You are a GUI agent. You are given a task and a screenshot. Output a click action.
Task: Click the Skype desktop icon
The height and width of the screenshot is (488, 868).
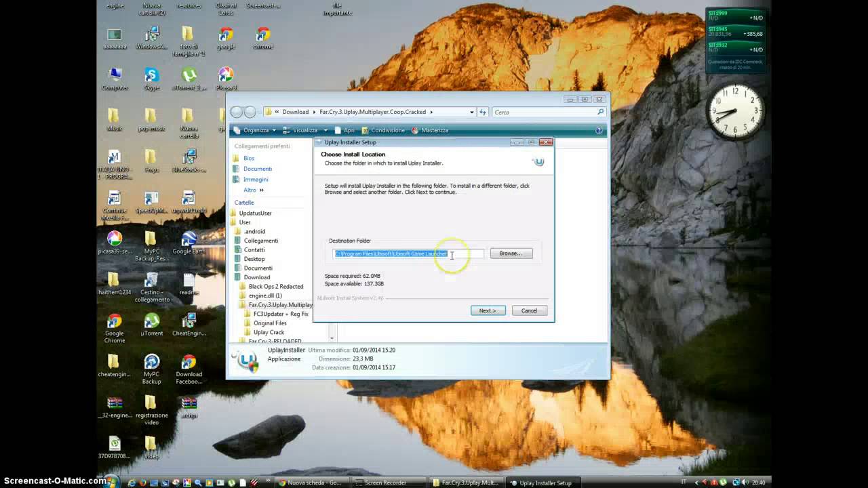151,79
